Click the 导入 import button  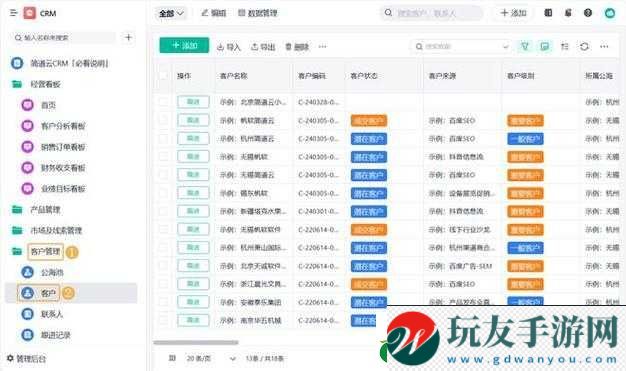click(229, 47)
